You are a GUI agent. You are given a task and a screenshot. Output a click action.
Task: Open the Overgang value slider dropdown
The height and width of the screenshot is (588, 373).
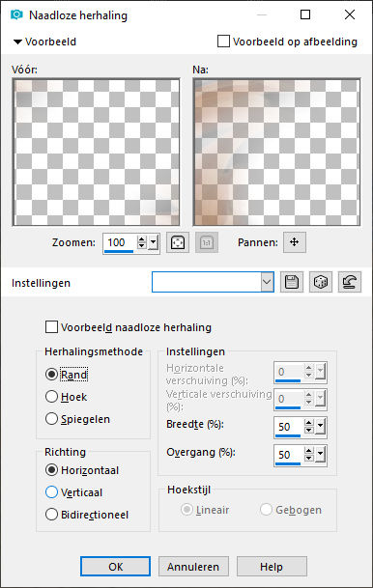320,454
